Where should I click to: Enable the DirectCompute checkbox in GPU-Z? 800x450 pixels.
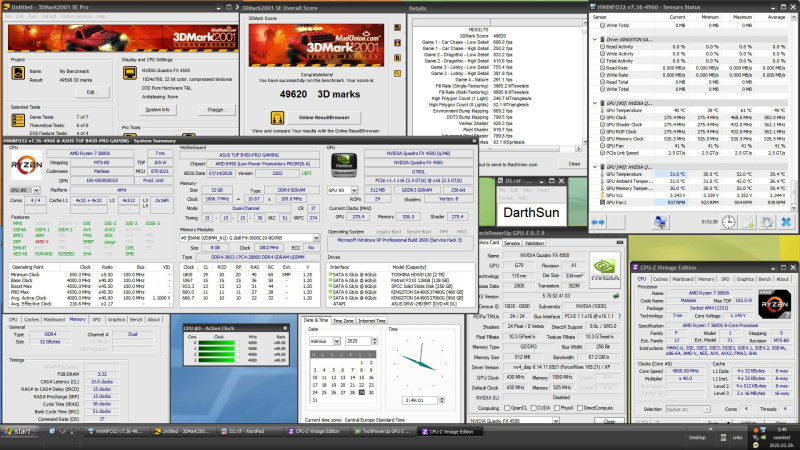coord(580,408)
